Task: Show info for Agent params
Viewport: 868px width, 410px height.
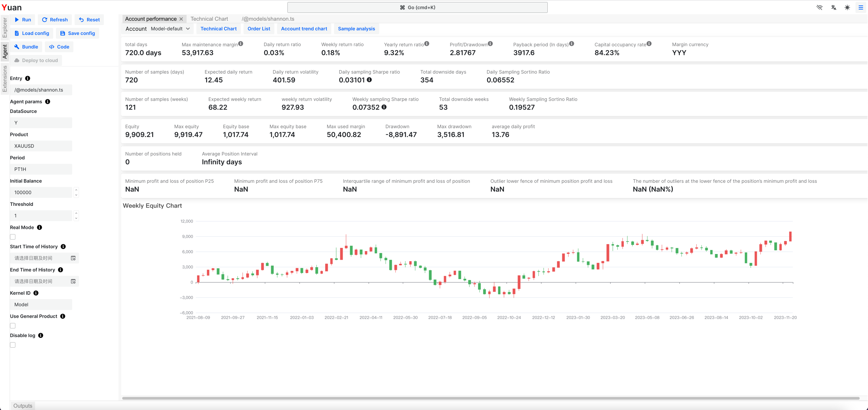Action: [x=48, y=102]
